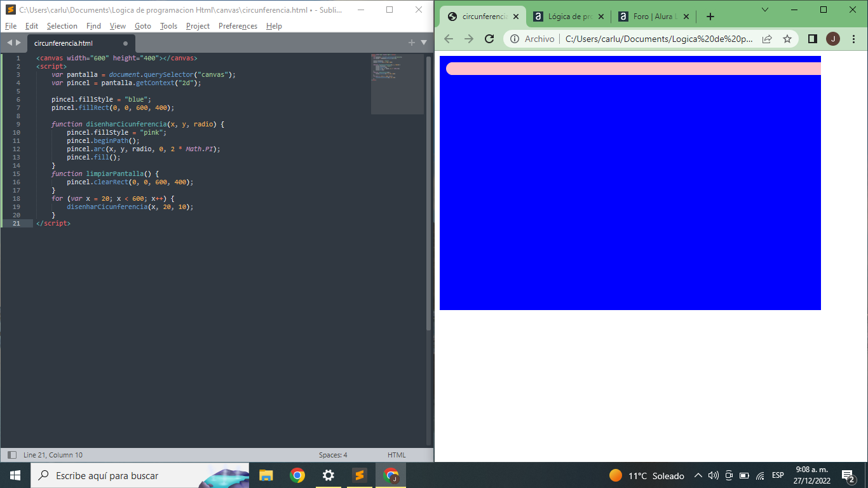Go to next tab with right arrow

pos(18,43)
